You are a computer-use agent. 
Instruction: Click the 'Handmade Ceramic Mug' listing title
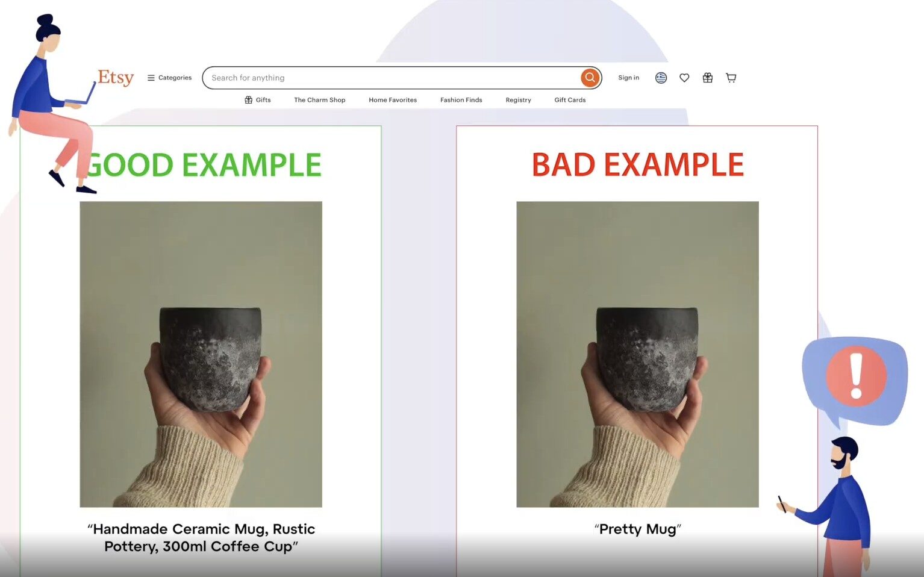point(201,537)
